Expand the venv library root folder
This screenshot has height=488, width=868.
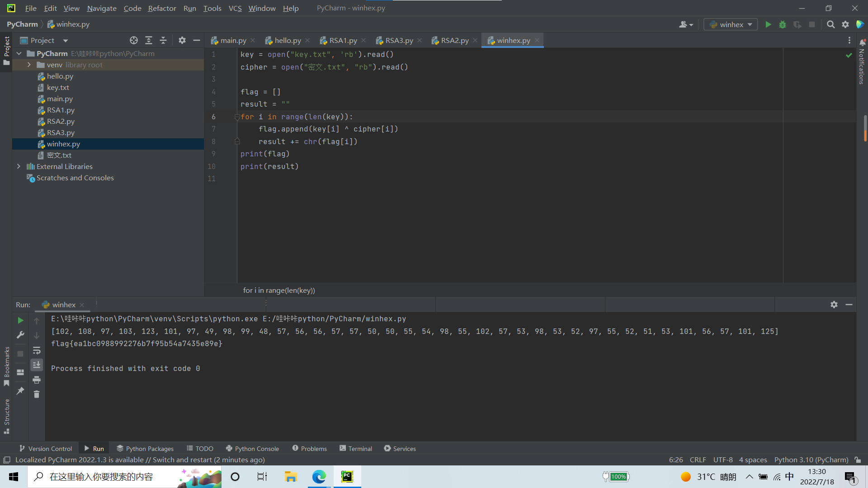29,65
